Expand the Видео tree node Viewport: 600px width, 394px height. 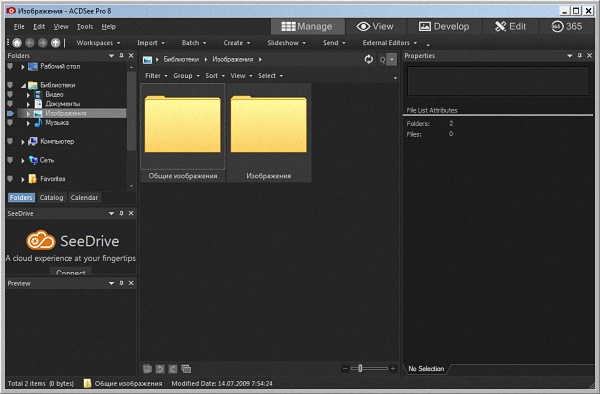(x=28, y=94)
